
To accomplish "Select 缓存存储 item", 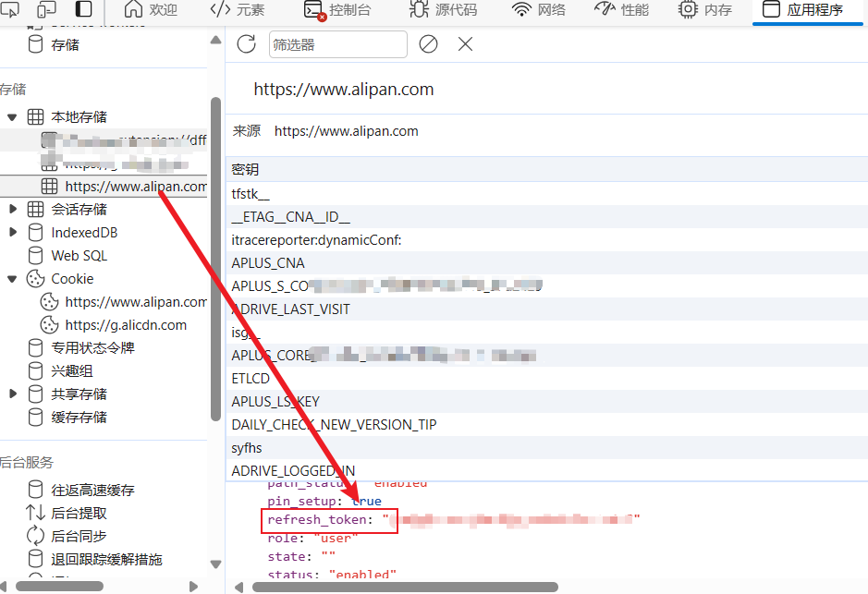I will click(79, 418).
